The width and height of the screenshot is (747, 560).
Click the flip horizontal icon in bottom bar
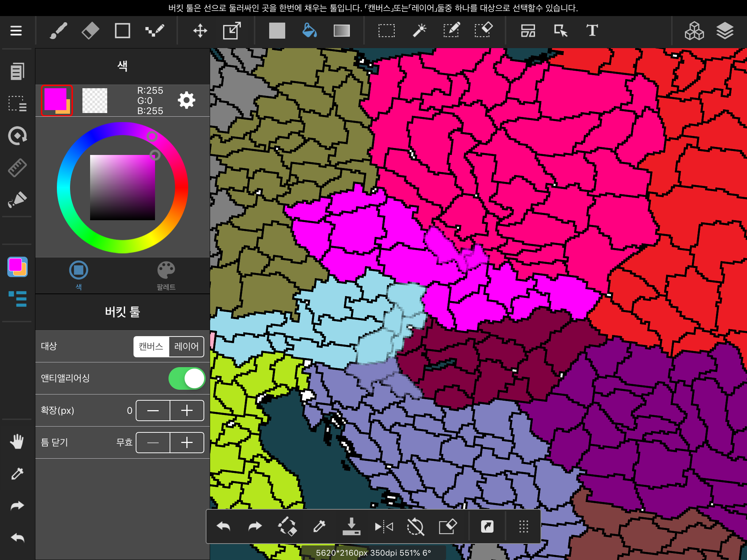[x=384, y=526]
